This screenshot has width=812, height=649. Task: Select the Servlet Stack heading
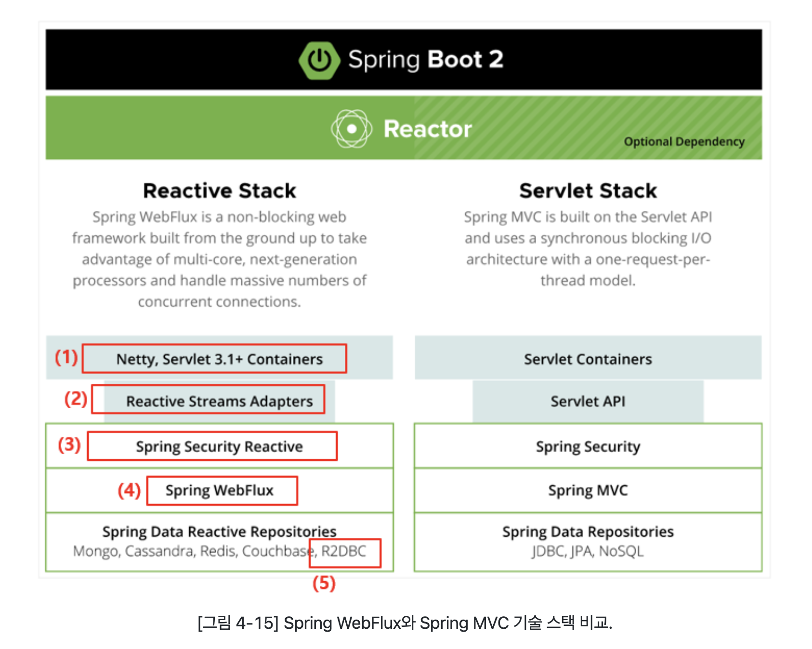point(588,191)
